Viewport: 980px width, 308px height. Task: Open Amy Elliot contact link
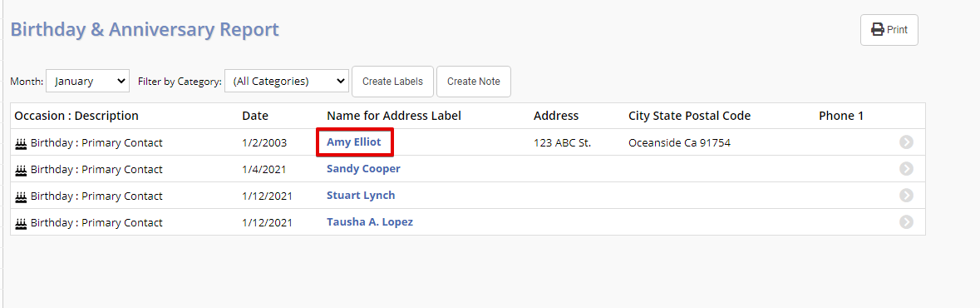(354, 142)
